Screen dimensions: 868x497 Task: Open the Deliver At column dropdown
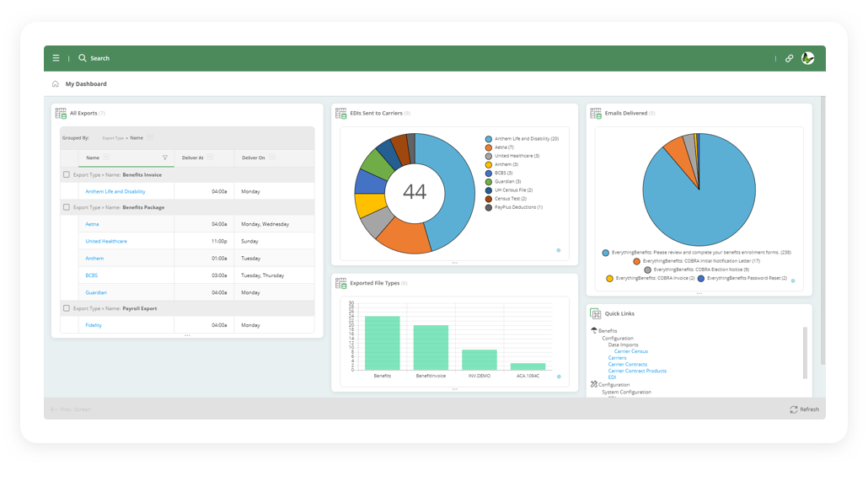[210, 158]
